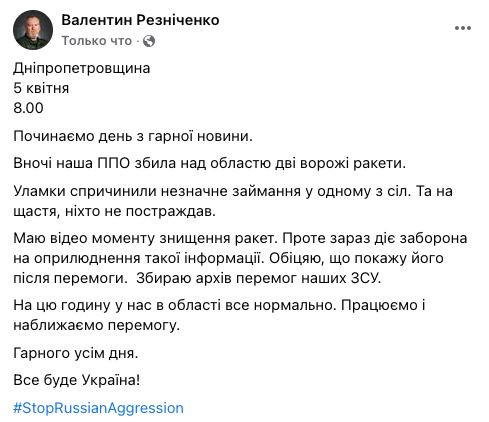Image resolution: width=489 pixels, height=422 pixels.
Task: Click the word "ППО" in the post
Action: 113,163
